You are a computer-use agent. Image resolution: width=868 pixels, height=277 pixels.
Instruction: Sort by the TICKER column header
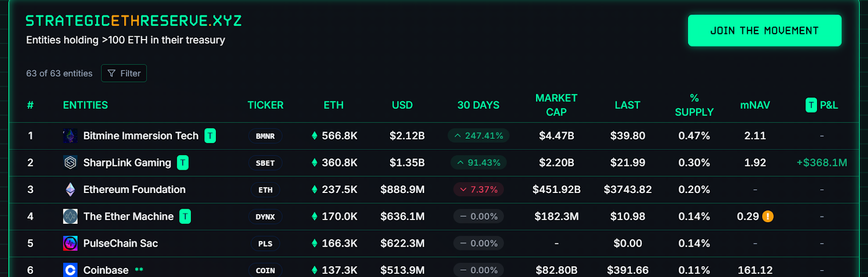(265, 105)
